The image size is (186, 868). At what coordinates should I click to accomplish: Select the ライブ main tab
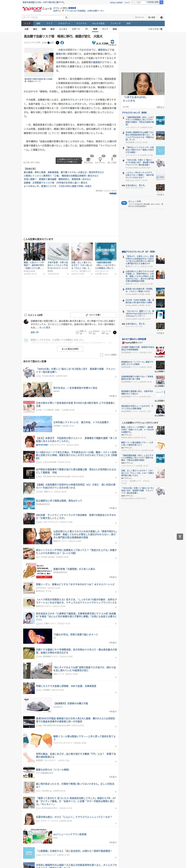(49, 23)
